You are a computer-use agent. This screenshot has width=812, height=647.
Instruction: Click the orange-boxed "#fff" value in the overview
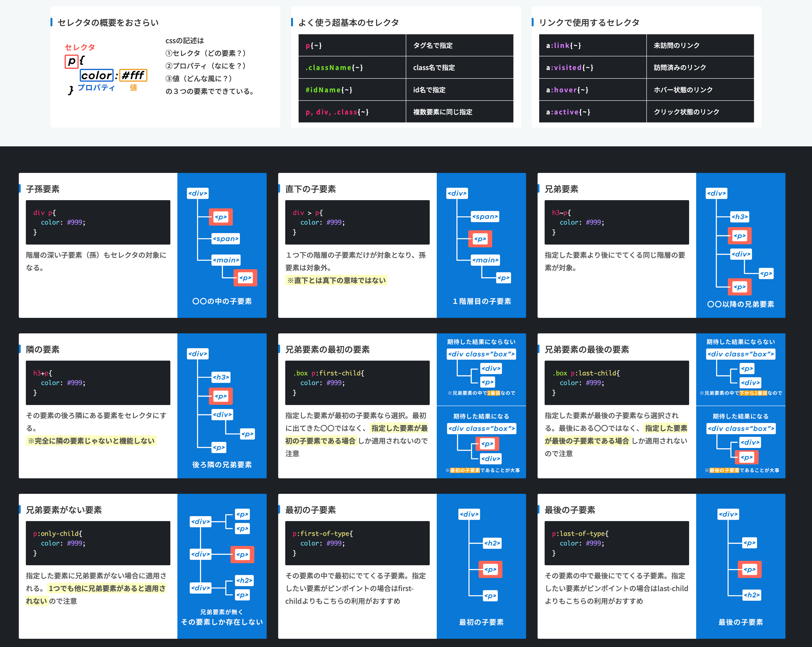[x=133, y=75]
